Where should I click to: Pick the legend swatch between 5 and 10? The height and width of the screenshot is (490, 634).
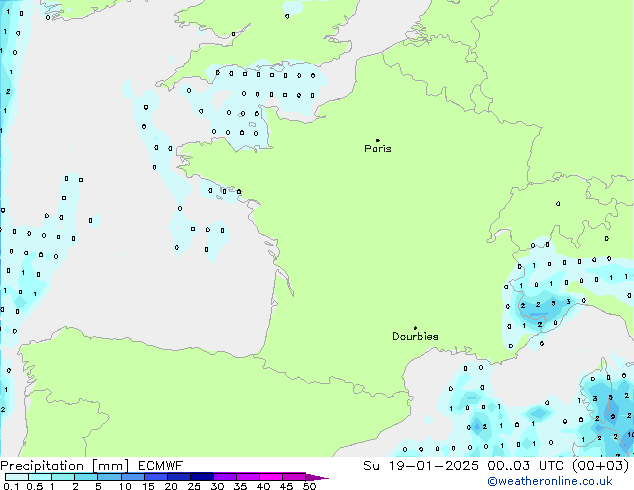tap(110, 477)
